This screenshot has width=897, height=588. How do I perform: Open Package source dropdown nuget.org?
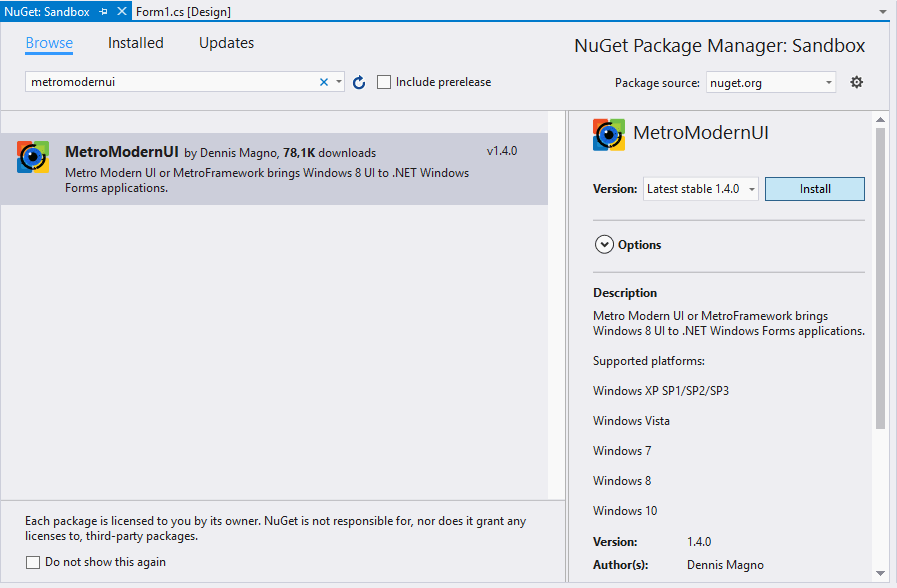[x=771, y=83]
